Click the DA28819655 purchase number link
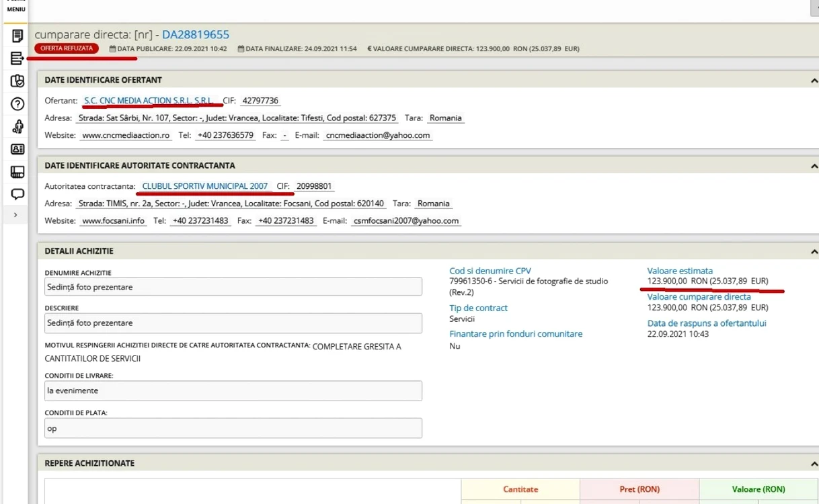819x504 pixels. (196, 34)
